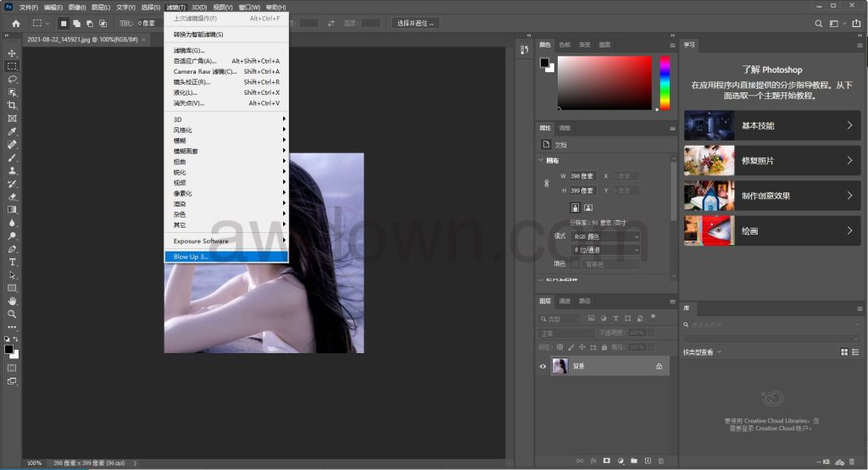
Task: Toggle Quick Mask mode icon
Action: point(12,368)
